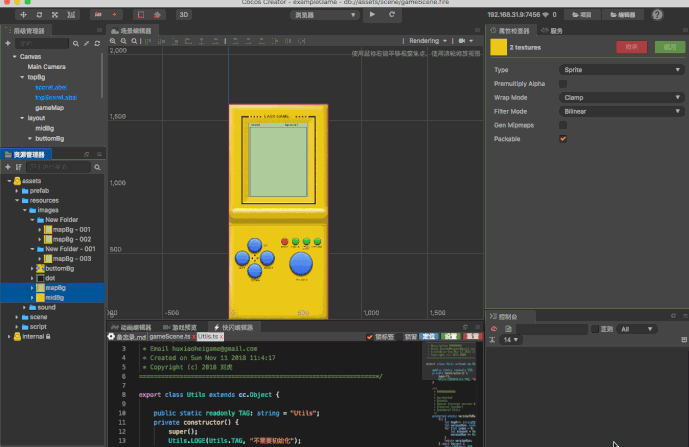Collapse the topBg node
Image resolution: width=689 pixels, height=447 pixels.
click(22, 77)
